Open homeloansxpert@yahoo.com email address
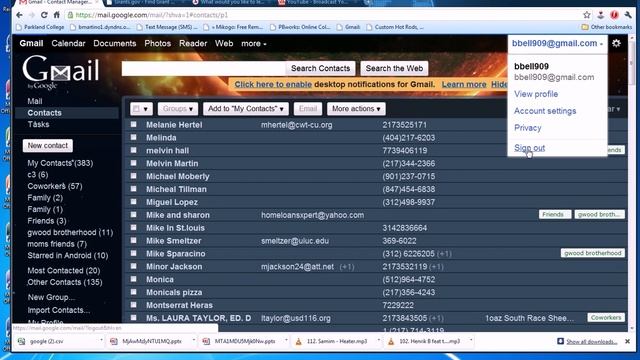The height and width of the screenshot is (360, 640). click(x=313, y=215)
